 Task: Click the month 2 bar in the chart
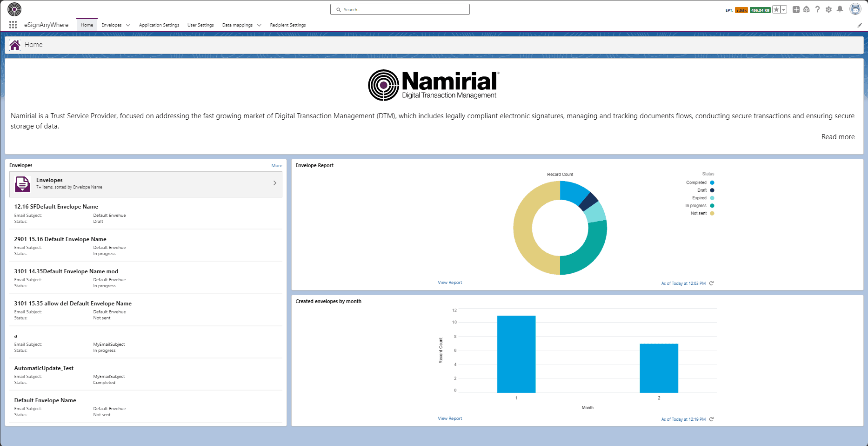click(x=659, y=368)
